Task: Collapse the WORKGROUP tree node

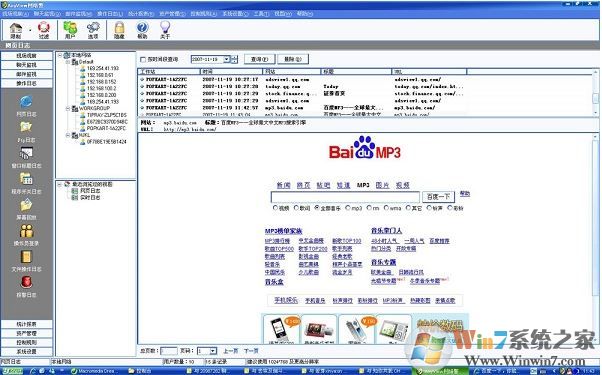Action: coord(68,109)
